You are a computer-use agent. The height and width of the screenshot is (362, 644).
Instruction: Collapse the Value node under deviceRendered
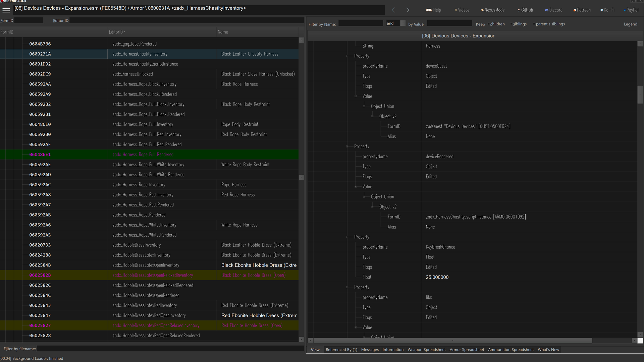(x=356, y=187)
